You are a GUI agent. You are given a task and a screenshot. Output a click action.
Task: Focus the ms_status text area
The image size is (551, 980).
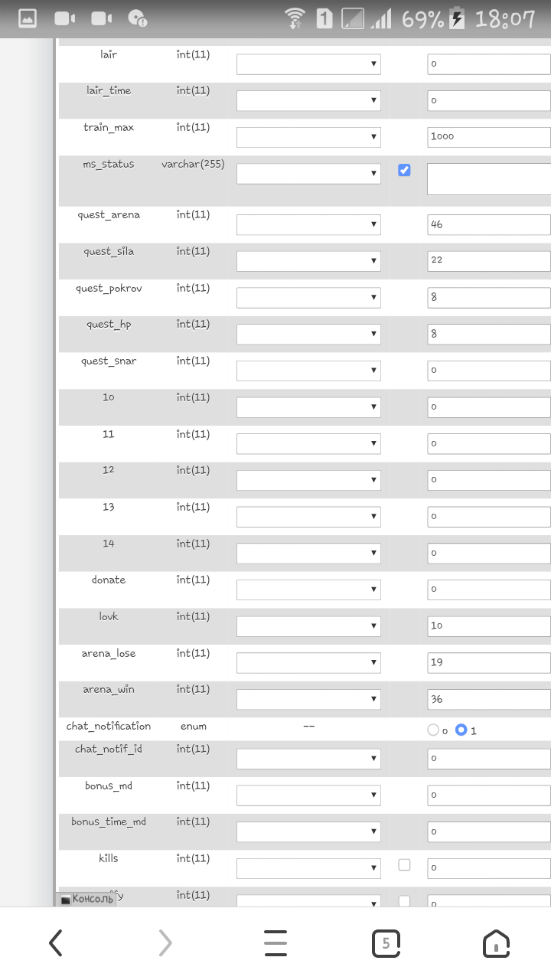point(488,178)
